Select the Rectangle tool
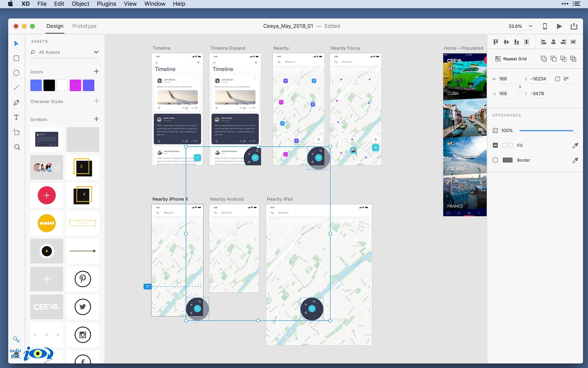The image size is (588, 368). coord(16,58)
